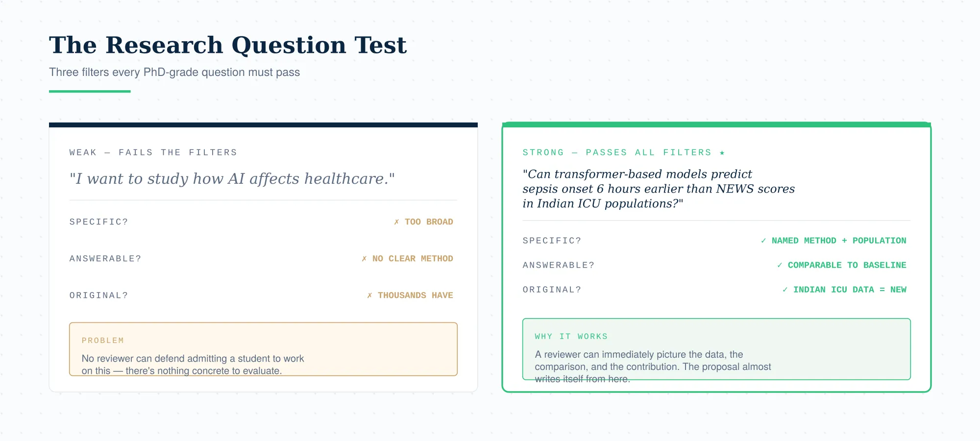Click the green underline below the subtitle
Screen dimensions: 980x441
click(90, 91)
